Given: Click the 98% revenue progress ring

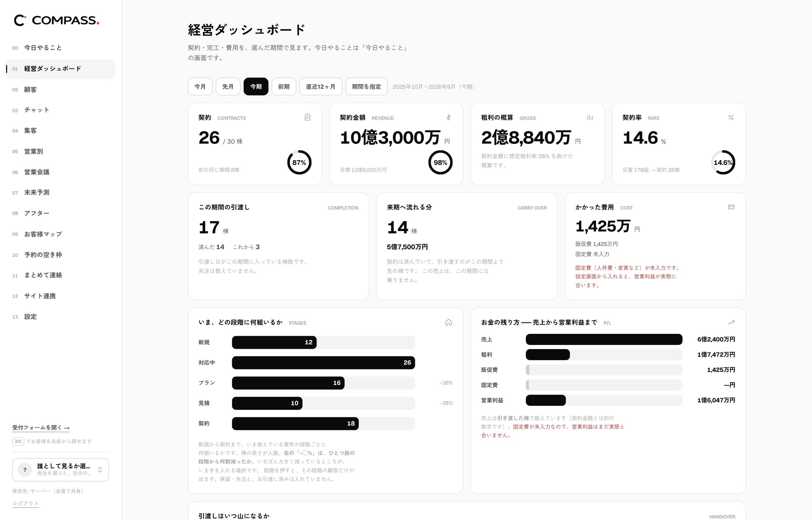Looking at the screenshot, I should tap(441, 162).
